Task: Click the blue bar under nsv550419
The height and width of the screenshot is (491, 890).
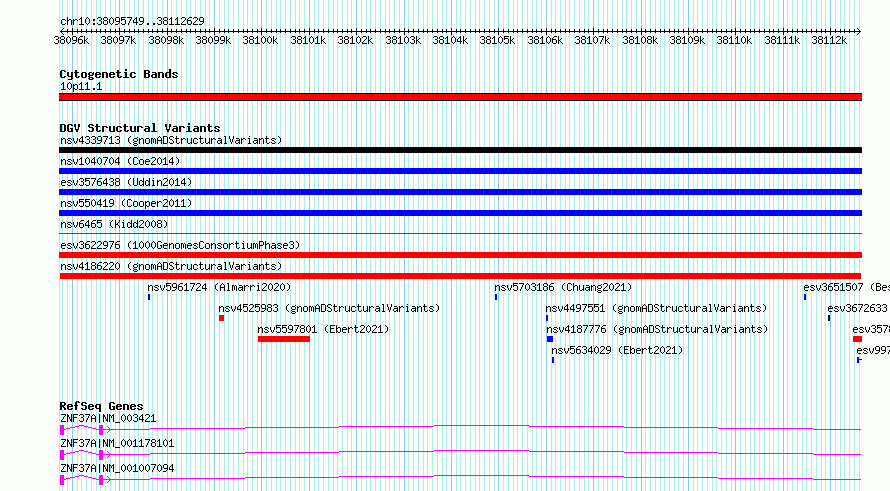Action: click(x=460, y=213)
